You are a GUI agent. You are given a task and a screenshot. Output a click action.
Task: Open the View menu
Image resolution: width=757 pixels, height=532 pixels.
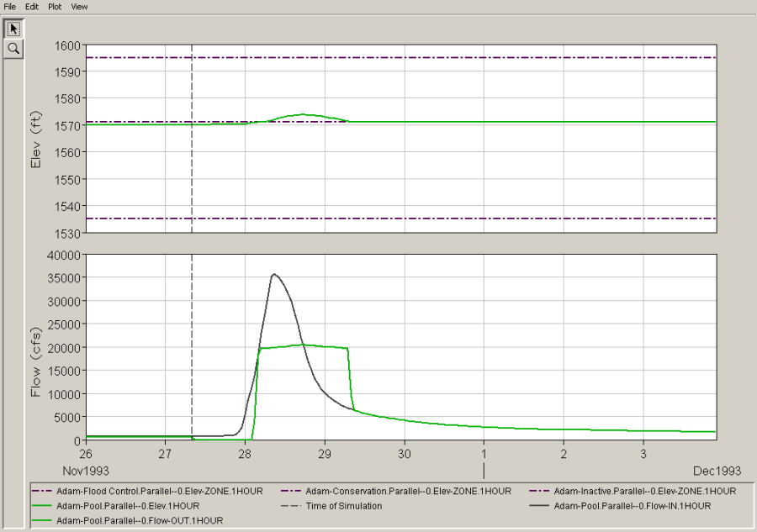[79, 7]
